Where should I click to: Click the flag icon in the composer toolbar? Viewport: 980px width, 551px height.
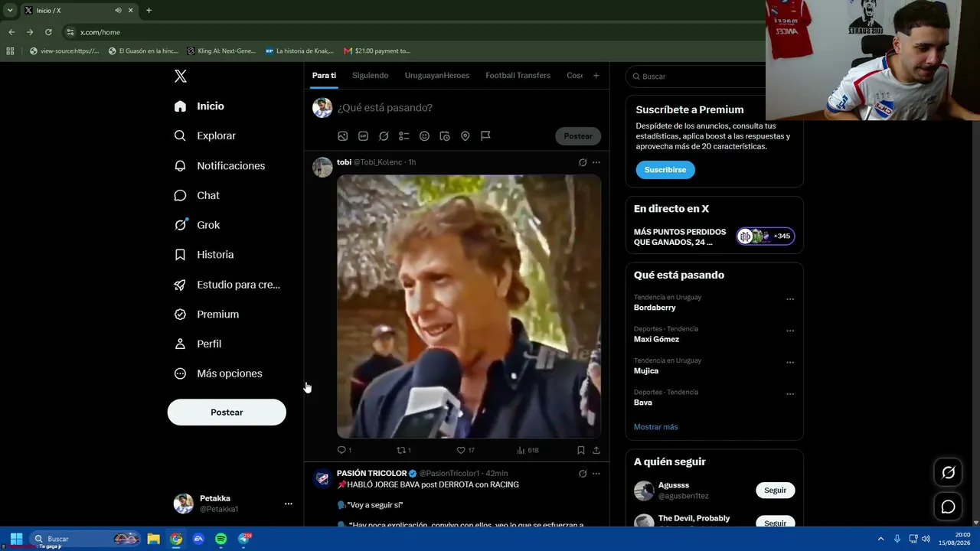tap(485, 136)
